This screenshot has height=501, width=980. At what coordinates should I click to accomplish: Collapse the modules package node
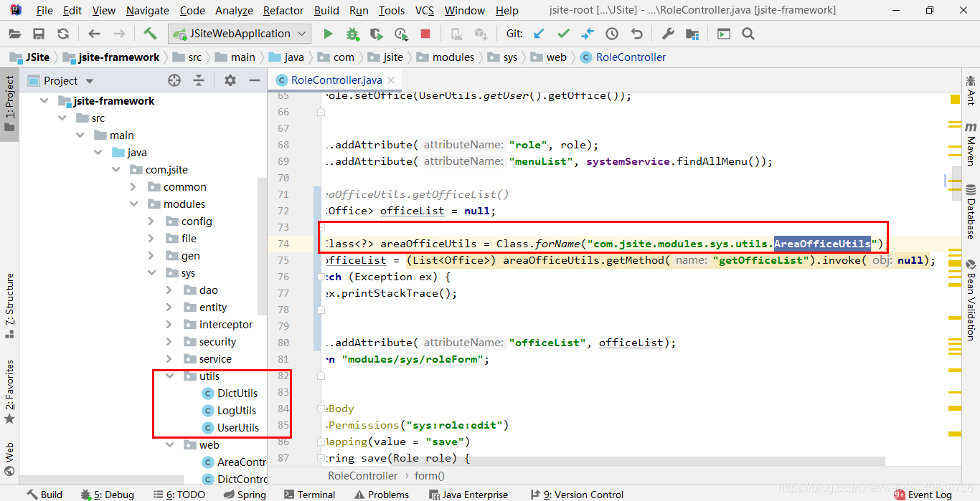pyautogui.click(x=133, y=204)
